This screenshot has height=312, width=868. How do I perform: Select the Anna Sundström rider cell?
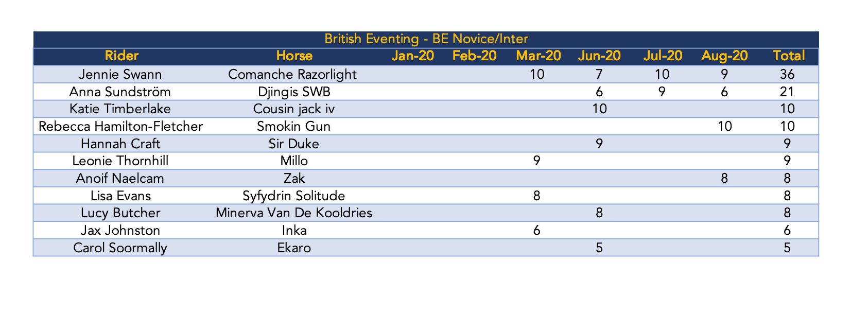[x=120, y=92]
